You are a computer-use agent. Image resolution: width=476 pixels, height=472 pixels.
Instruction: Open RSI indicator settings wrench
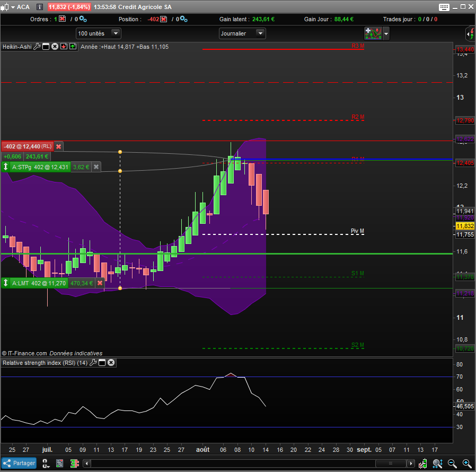click(x=93, y=363)
